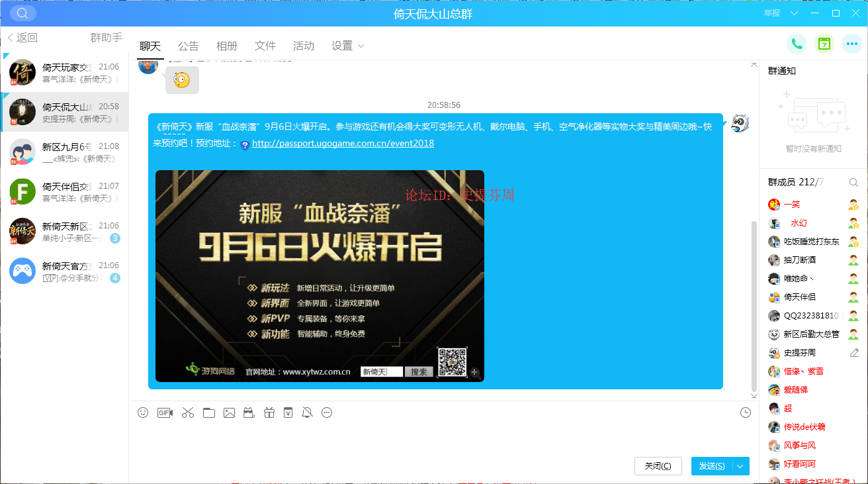This screenshot has height=484, width=868.
Task: Edit 史提芬周 nickname pencil icon
Action: click(x=854, y=353)
